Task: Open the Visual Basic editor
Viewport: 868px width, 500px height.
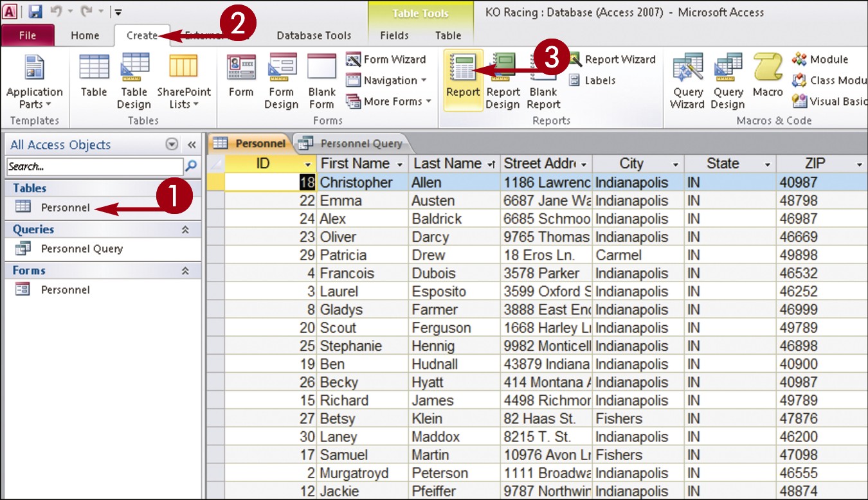Action: point(829,101)
